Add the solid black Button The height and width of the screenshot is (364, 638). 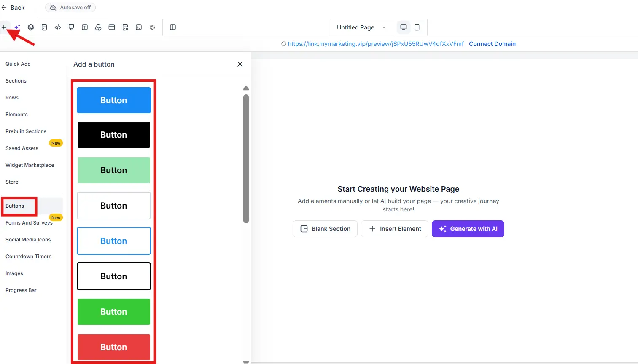114,135
